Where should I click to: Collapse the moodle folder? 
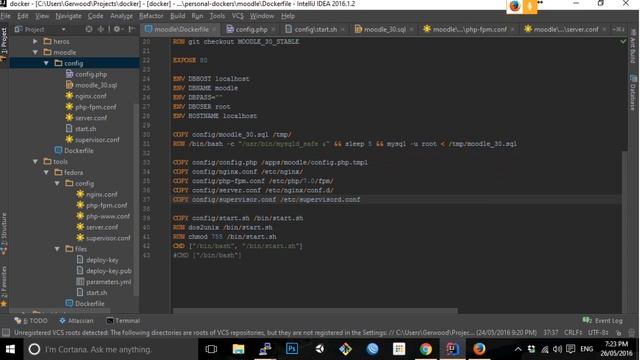point(36,52)
